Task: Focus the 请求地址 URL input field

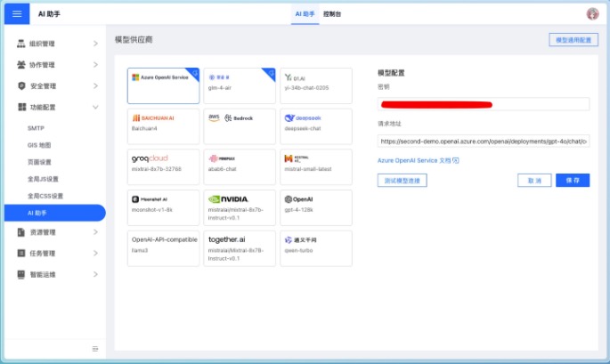Action: click(484, 142)
